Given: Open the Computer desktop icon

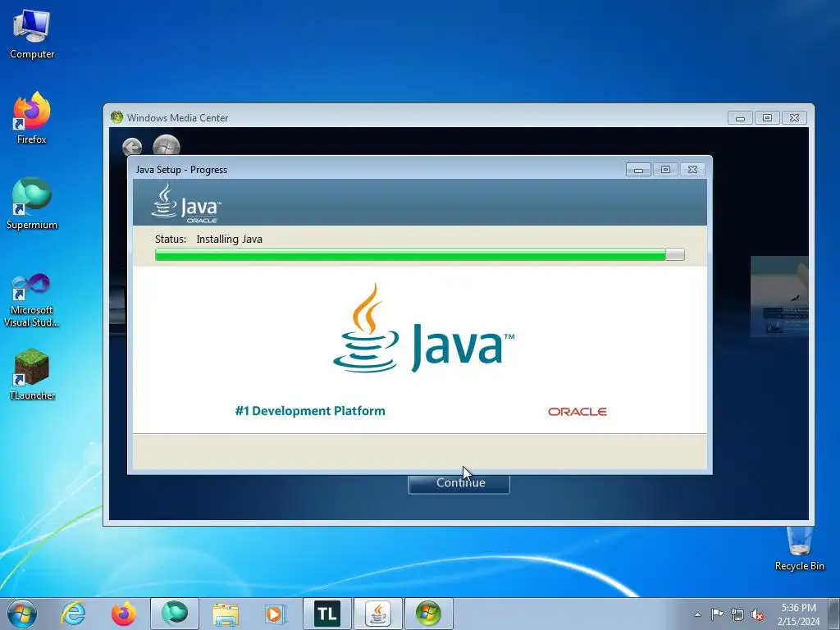Looking at the screenshot, I should point(32,34).
